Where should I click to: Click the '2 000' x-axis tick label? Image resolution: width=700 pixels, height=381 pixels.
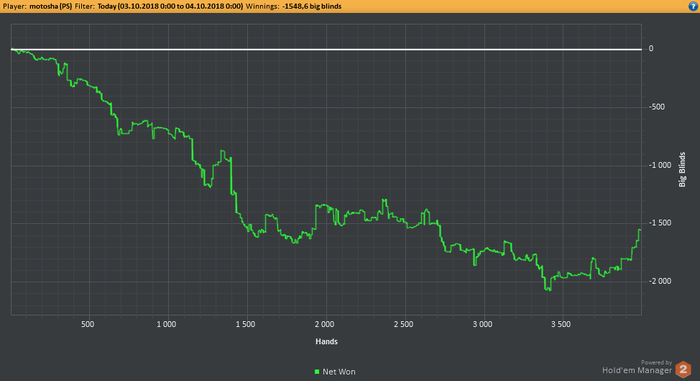(x=324, y=324)
